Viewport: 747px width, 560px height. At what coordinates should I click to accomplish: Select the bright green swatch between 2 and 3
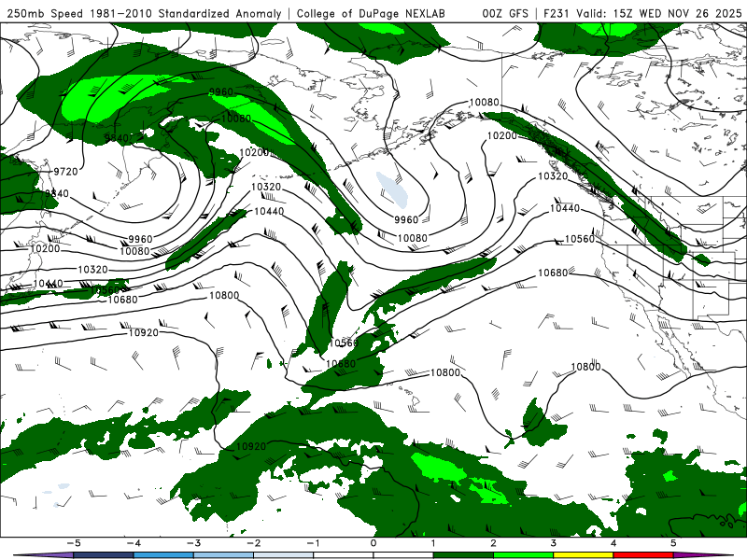524,555
